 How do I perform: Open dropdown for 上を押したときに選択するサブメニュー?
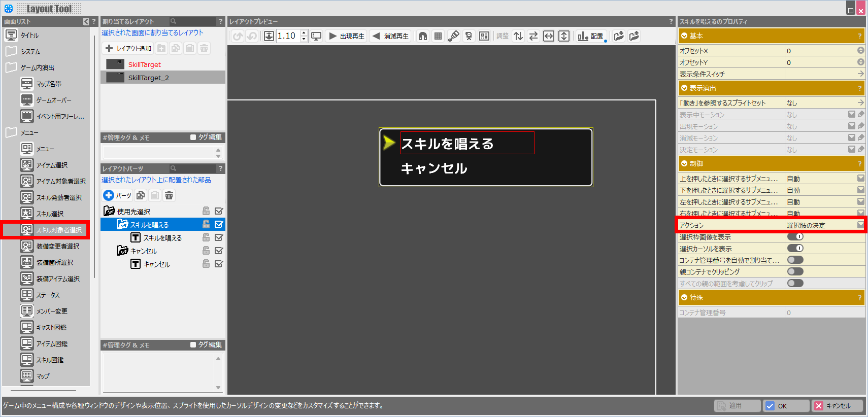click(860, 179)
